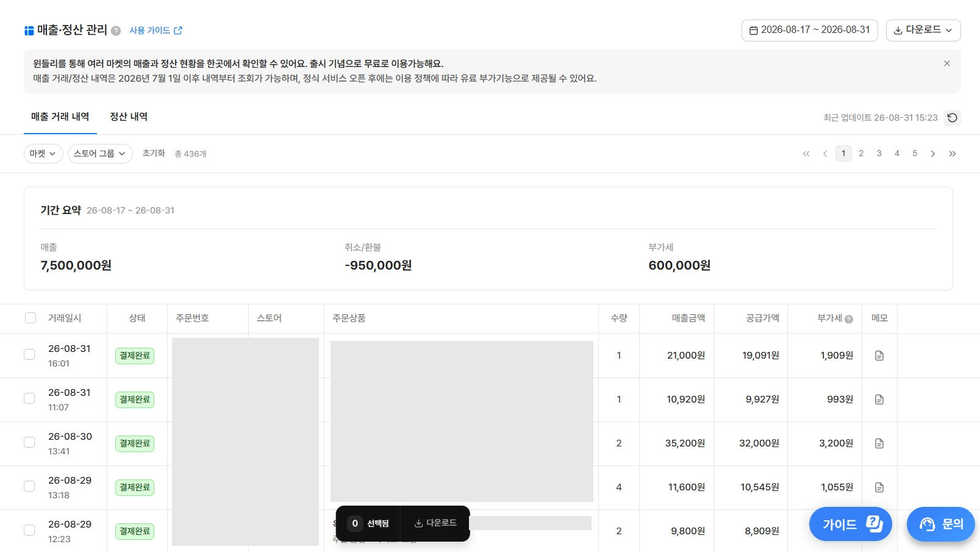Click the 부가세 column help icon

pos(849,319)
